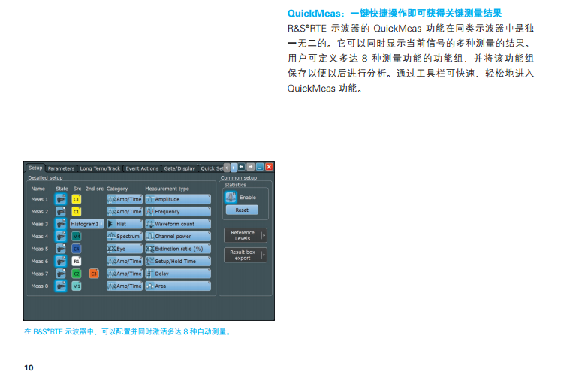Open the Frequency measurement type dropdown
This screenshot has height=384, width=588.
(x=178, y=212)
